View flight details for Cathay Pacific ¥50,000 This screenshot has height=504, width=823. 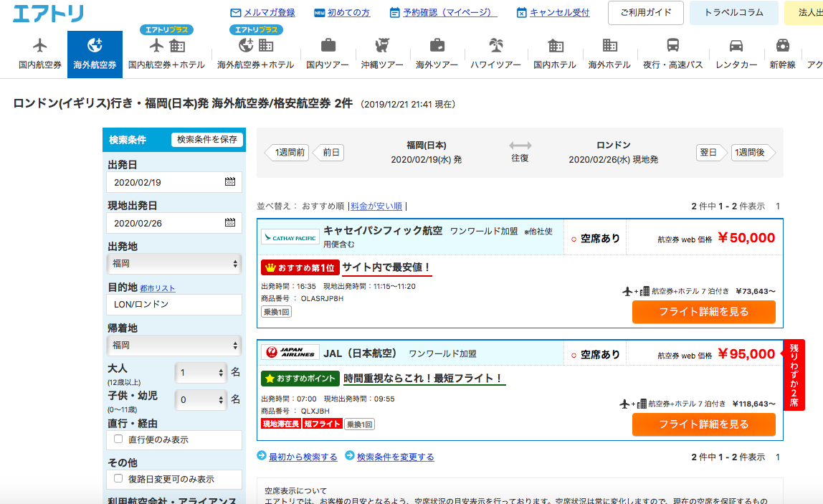704,312
